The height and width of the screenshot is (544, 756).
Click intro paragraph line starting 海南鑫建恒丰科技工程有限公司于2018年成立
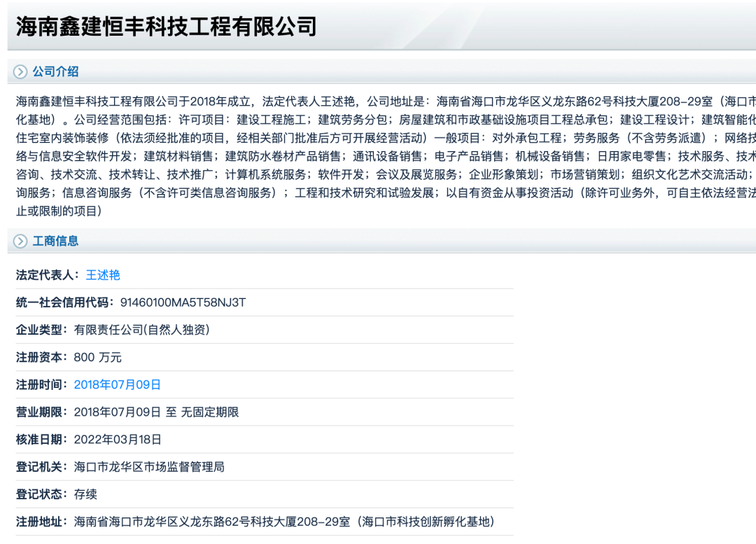[x=386, y=102]
